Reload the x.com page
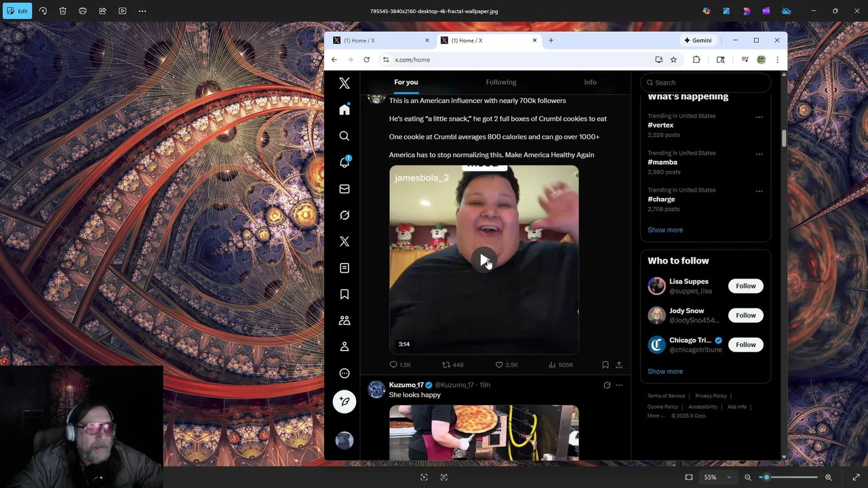The height and width of the screenshot is (488, 868). (x=366, y=60)
